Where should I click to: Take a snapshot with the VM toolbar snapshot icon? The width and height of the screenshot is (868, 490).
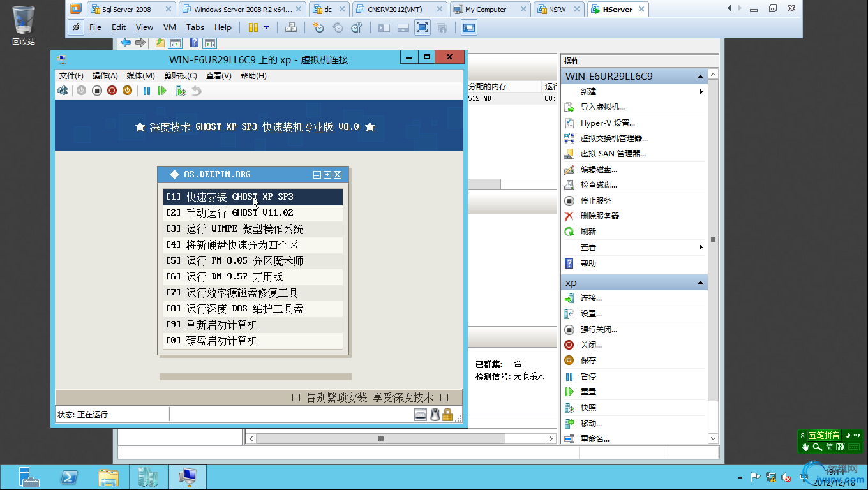coord(181,91)
